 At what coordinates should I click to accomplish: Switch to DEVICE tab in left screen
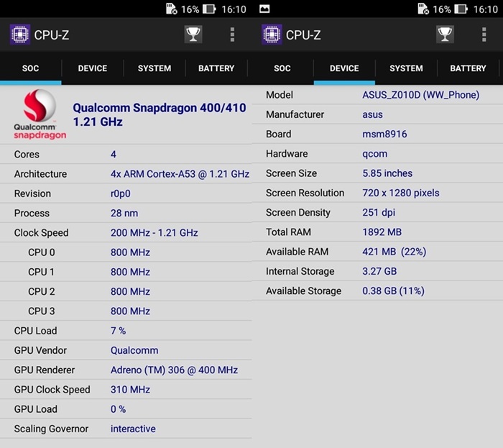93,68
